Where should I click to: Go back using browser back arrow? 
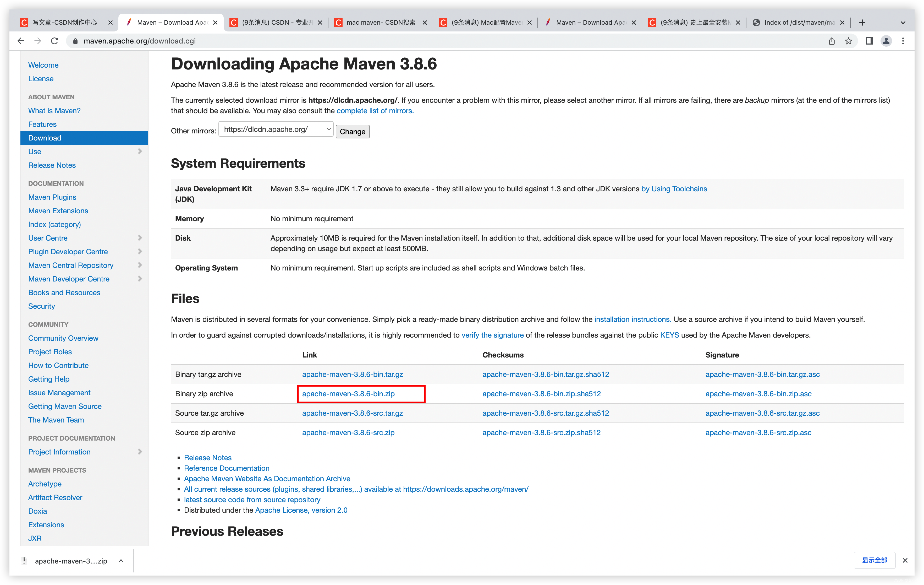pyautogui.click(x=21, y=41)
